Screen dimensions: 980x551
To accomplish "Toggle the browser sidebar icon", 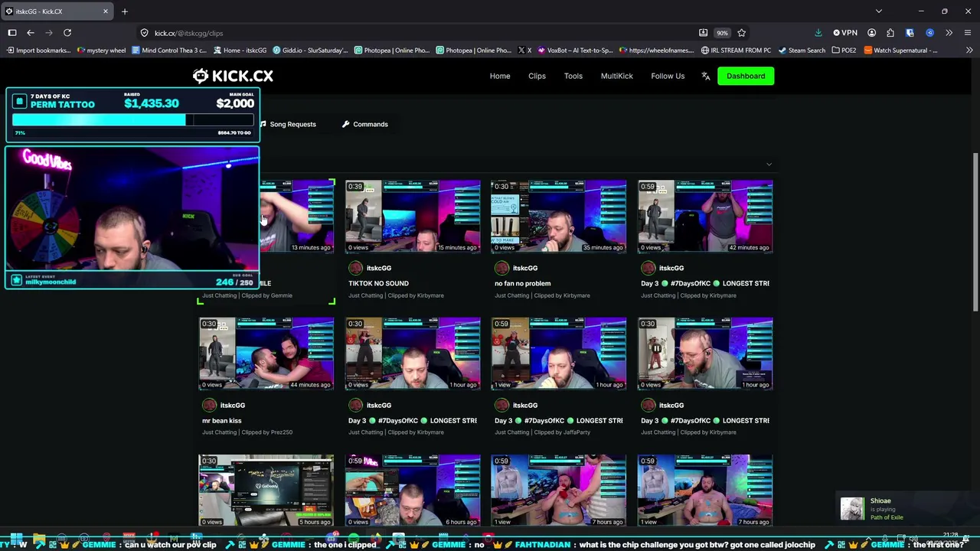I will tap(12, 33).
